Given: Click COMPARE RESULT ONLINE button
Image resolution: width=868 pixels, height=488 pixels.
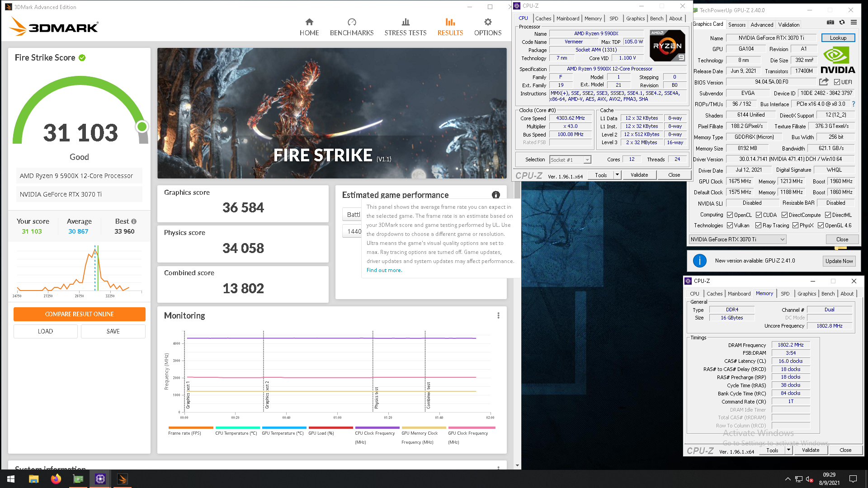Looking at the screenshot, I should (80, 314).
